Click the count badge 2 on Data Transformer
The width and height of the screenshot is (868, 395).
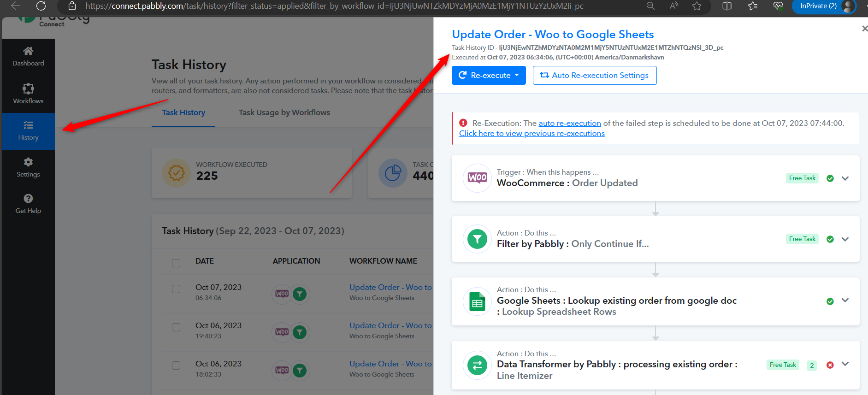pos(812,366)
